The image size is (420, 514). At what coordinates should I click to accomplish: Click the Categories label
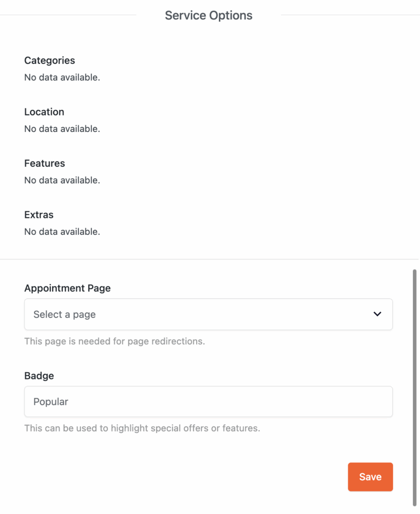(50, 60)
